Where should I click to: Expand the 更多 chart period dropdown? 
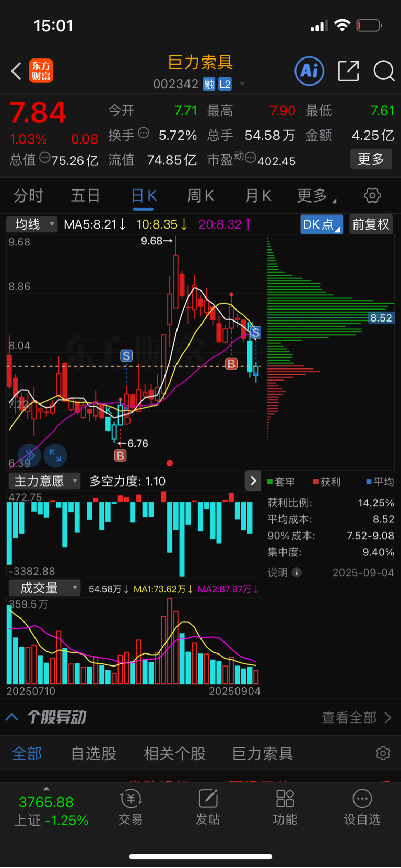(x=316, y=196)
